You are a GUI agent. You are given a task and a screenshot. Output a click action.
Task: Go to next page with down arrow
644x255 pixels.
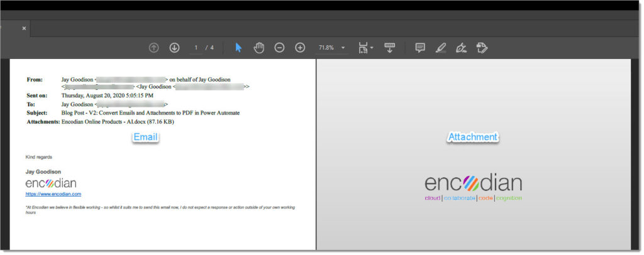point(175,48)
